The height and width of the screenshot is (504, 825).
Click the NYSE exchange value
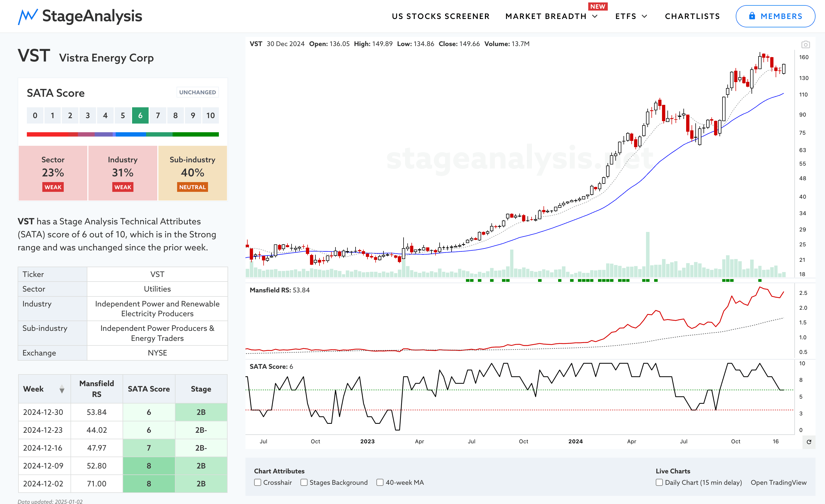point(157,353)
